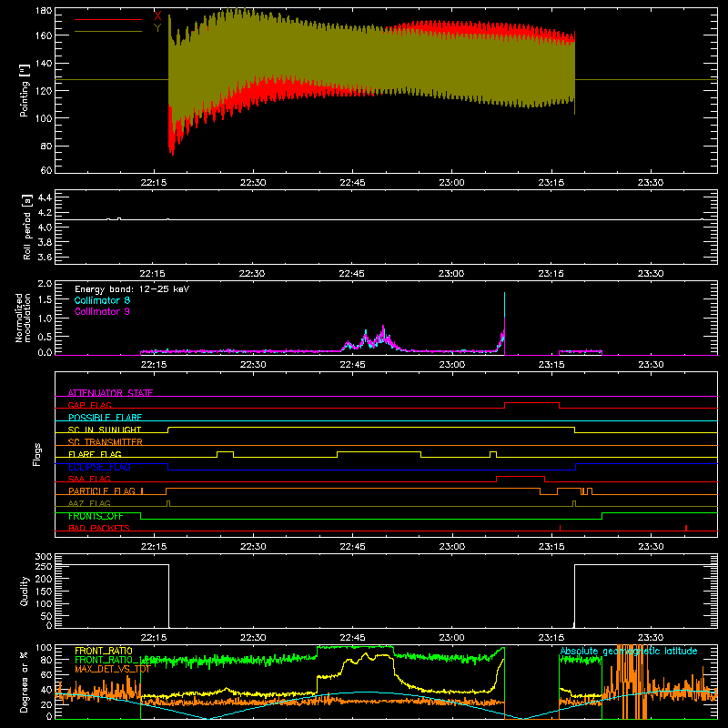Image resolution: width=728 pixels, height=728 pixels.
Task: Click the 'Normalized modulation' axis title
Action: [x=23, y=318]
